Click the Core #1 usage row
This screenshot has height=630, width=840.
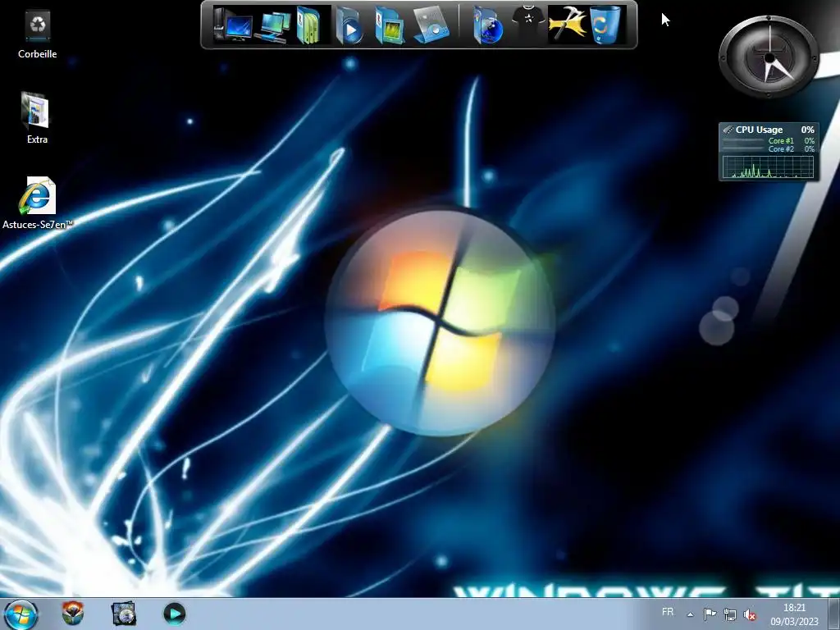point(768,141)
